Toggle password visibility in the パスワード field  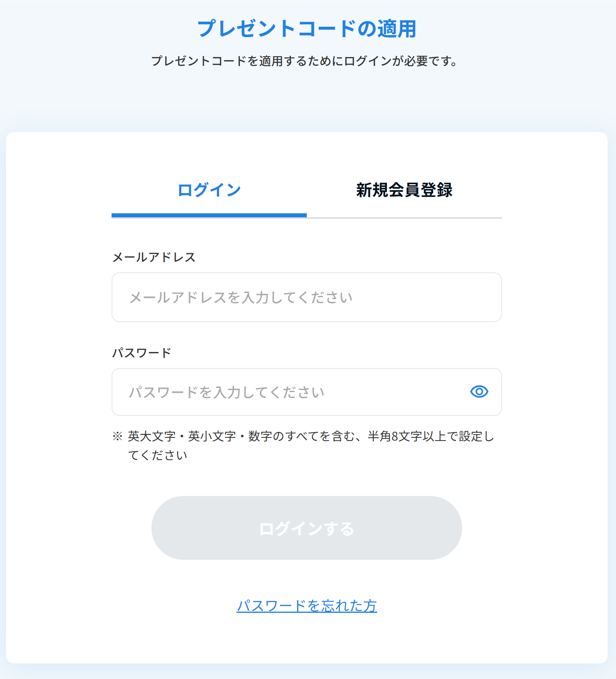point(479,392)
